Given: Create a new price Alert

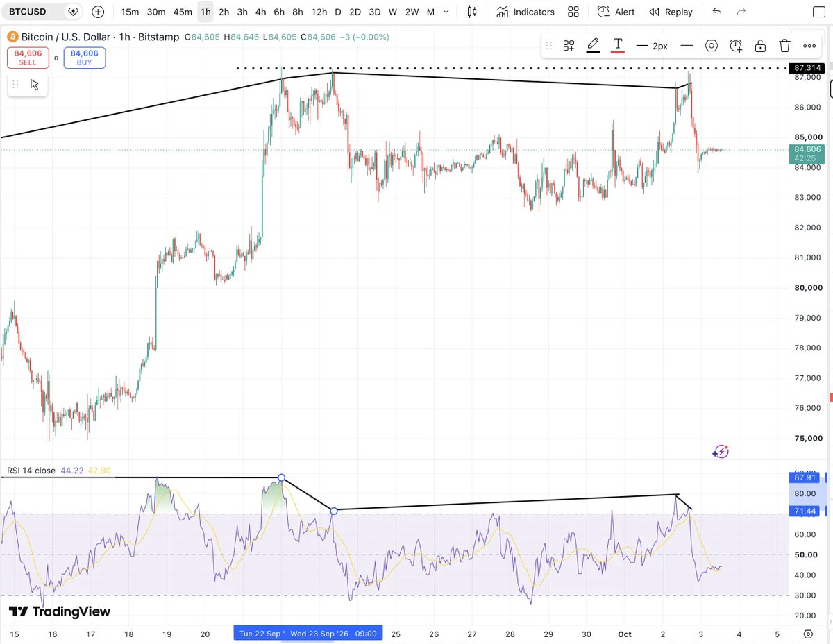Looking at the screenshot, I should (x=616, y=12).
